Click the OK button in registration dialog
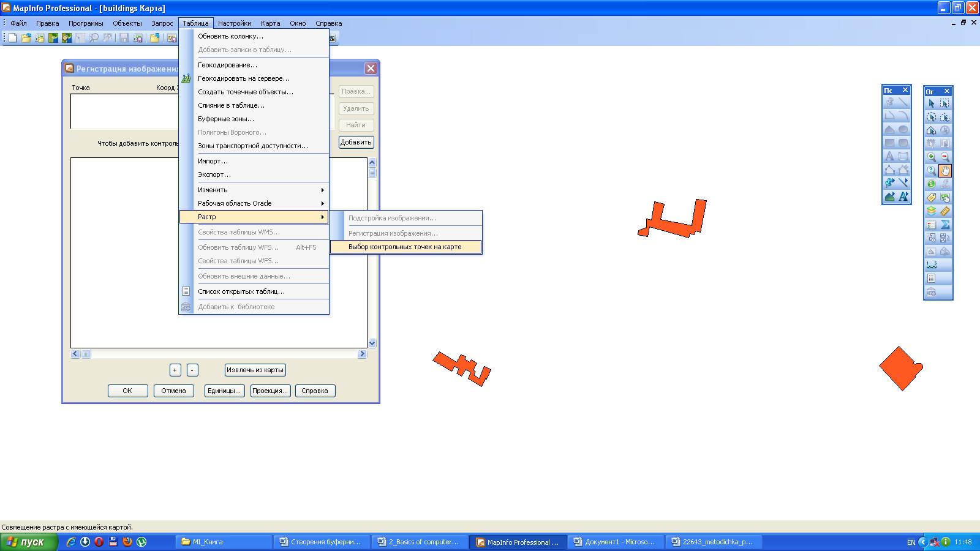 127,391
